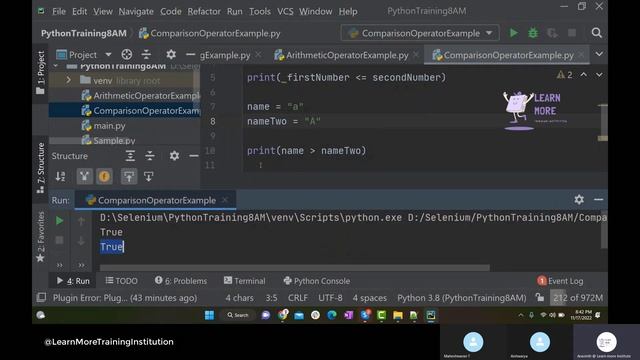Open the File menu

point(59,11)
